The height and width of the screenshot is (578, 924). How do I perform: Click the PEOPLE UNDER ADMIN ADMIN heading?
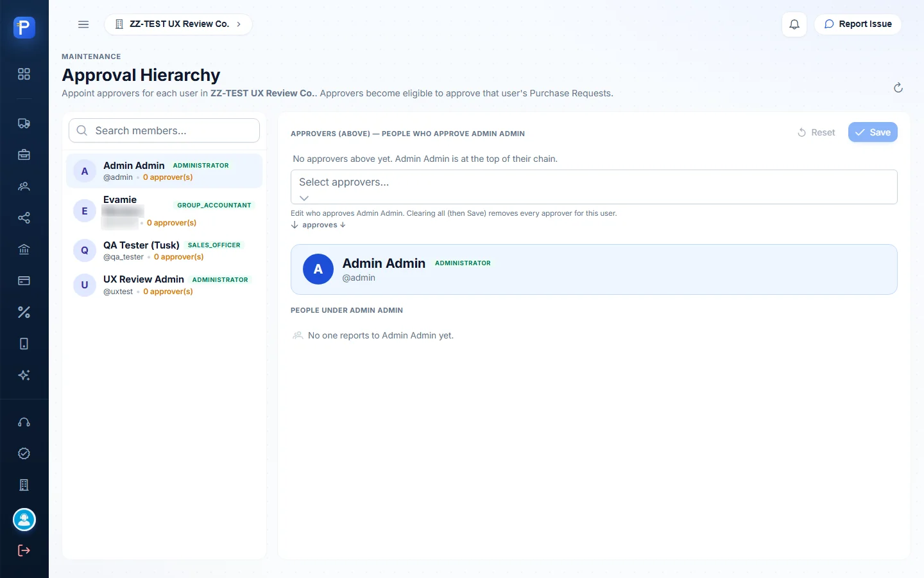click(346, 310)
